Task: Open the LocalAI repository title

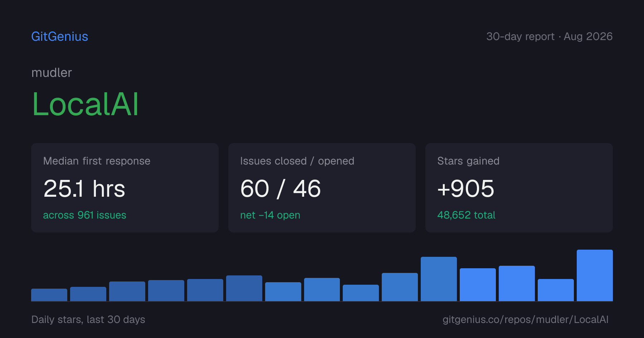Action: (85, 104)
